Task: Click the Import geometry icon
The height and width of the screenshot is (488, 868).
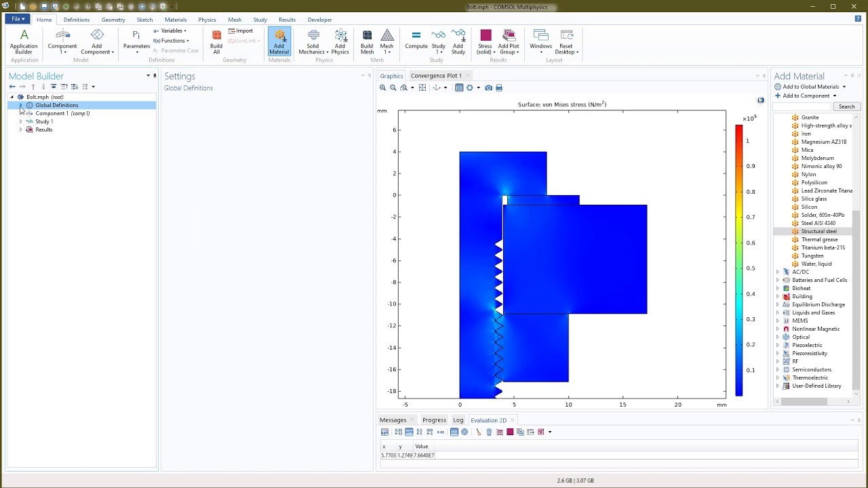Action: (241, 31)
